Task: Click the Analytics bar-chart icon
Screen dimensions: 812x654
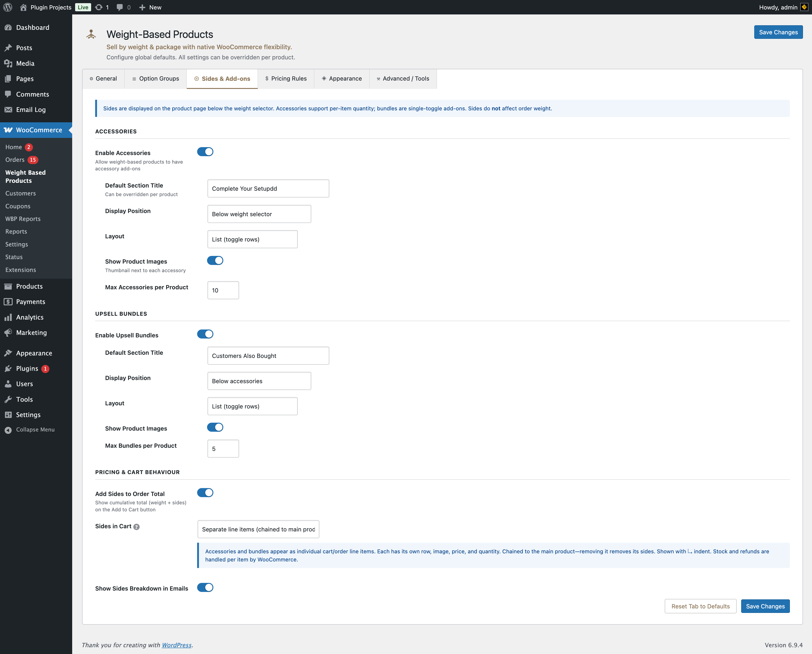Action: (8, 317)
